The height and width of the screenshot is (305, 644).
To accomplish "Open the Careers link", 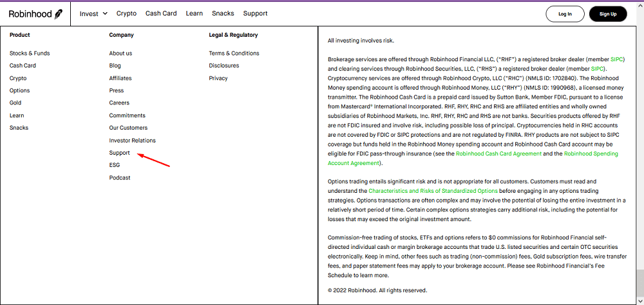I will [119, 103].
